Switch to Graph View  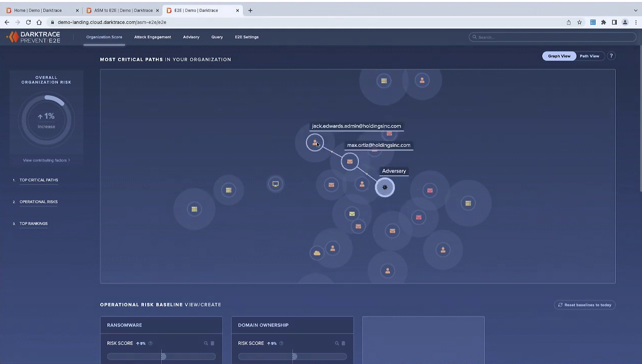(559, 56)
